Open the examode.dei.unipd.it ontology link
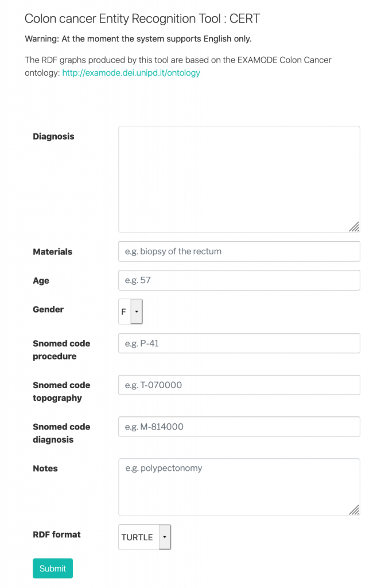Viewport: 381px width, 588px height. [131, 73]
